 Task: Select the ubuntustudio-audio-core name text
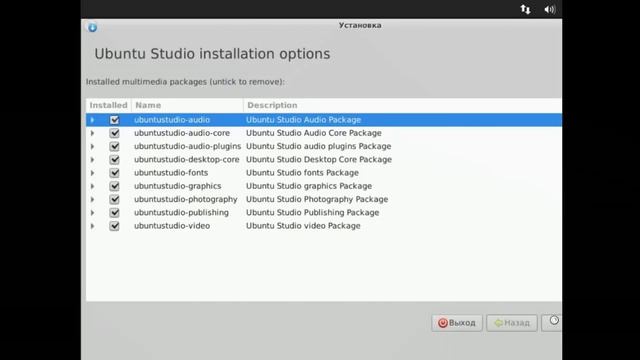click(182, 133)
